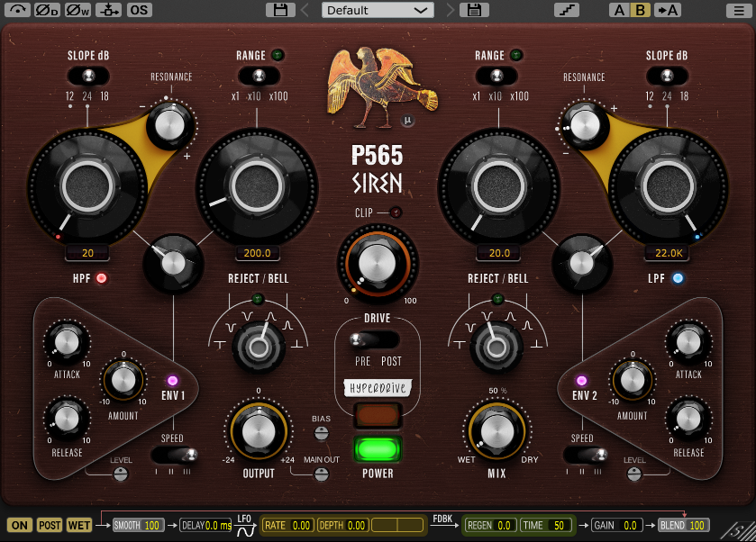Click the slashed S logo in bottom corner
The image size is (756, 542).
click(737, 530)
